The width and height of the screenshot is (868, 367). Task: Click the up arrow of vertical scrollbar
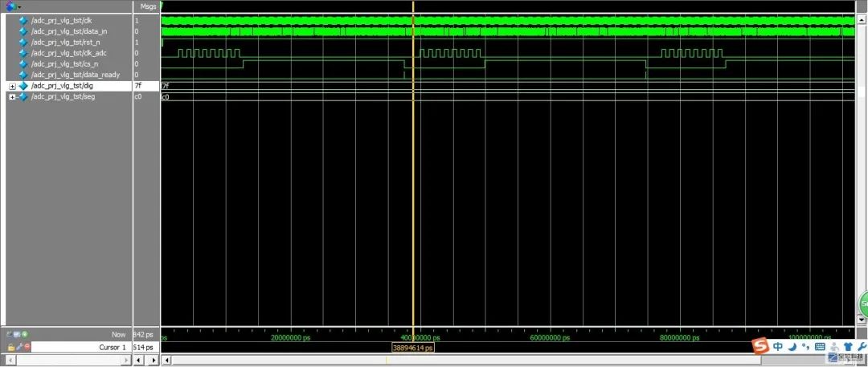[x=861, y=20]
